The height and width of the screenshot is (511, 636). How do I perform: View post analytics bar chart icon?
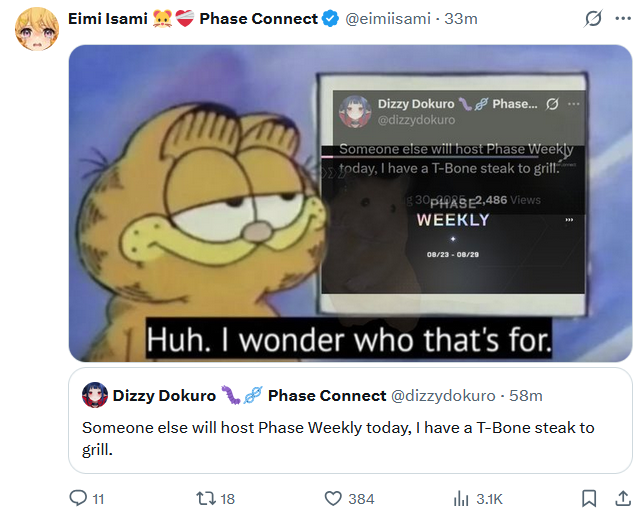click(462, 498)
